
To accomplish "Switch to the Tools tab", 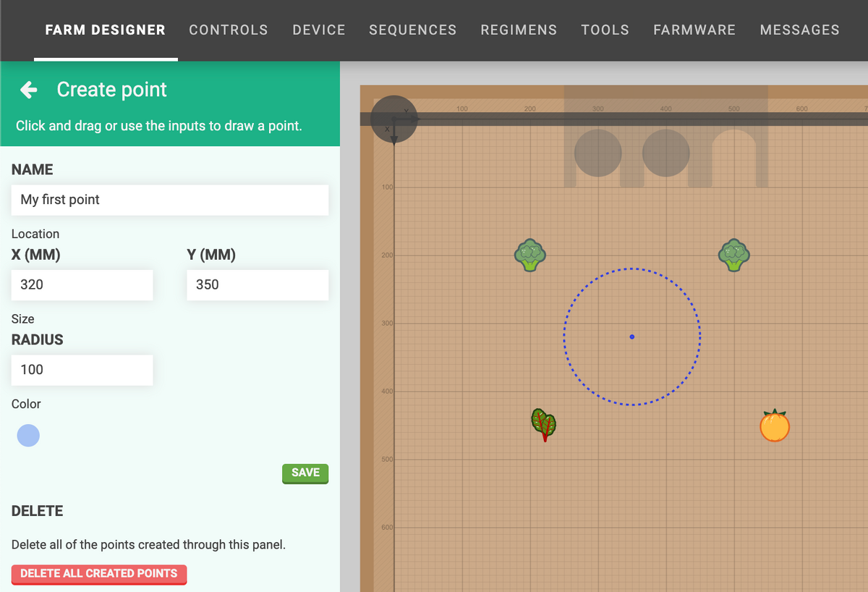I will (x=605, y=30).
